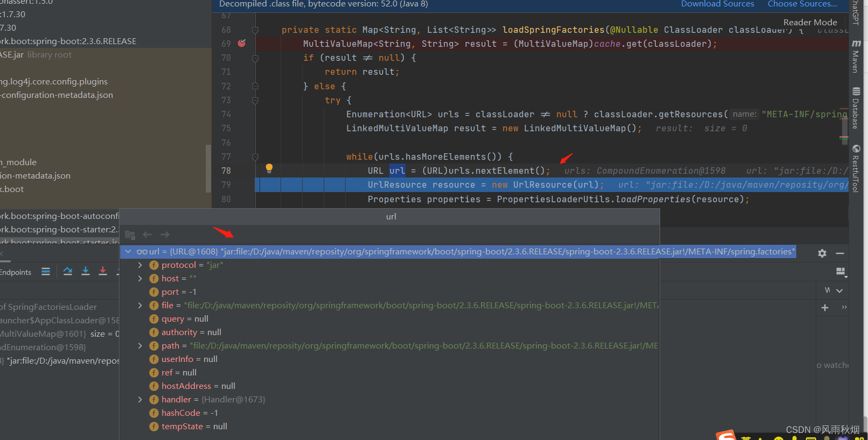The height and width of the screenshot is (440, 868).
Task: Click the glasses watch icon beside url
Action: [142, 252]
